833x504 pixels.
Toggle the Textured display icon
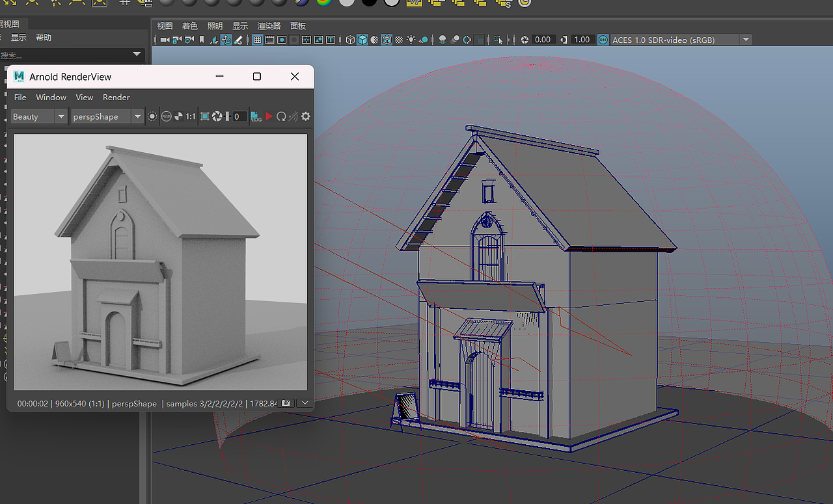click(399, 40)
